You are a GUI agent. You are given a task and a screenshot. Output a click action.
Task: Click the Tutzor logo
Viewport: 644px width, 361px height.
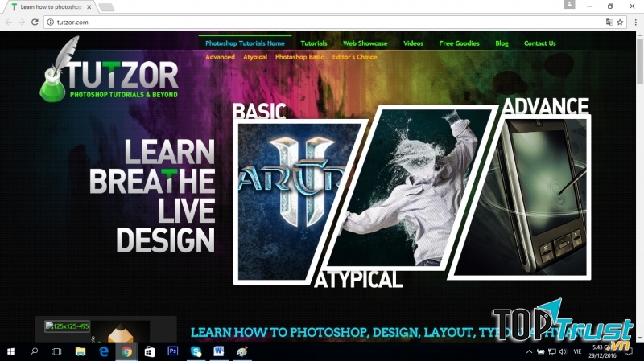pyautogui.click(x=109, y=70)
